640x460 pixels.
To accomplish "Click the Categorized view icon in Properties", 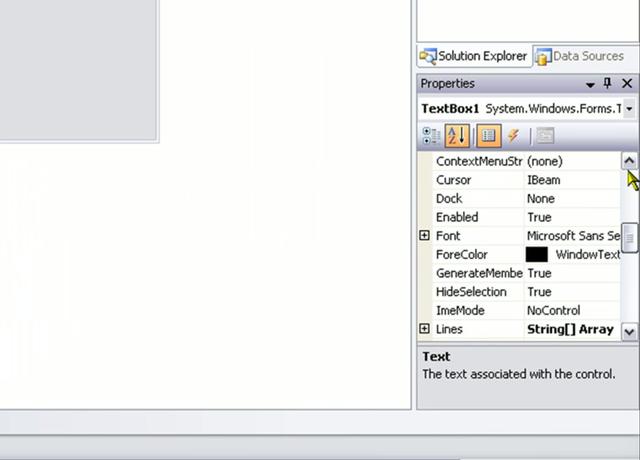I will click(x=431, y=136).
